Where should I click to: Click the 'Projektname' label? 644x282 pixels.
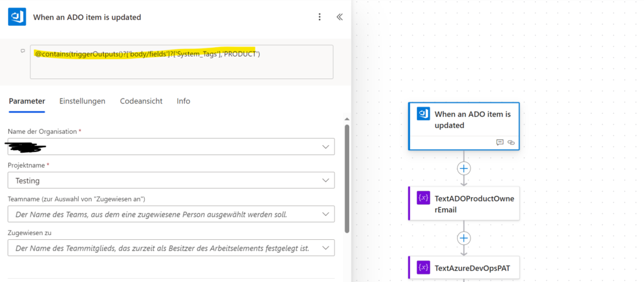[25, 165]
